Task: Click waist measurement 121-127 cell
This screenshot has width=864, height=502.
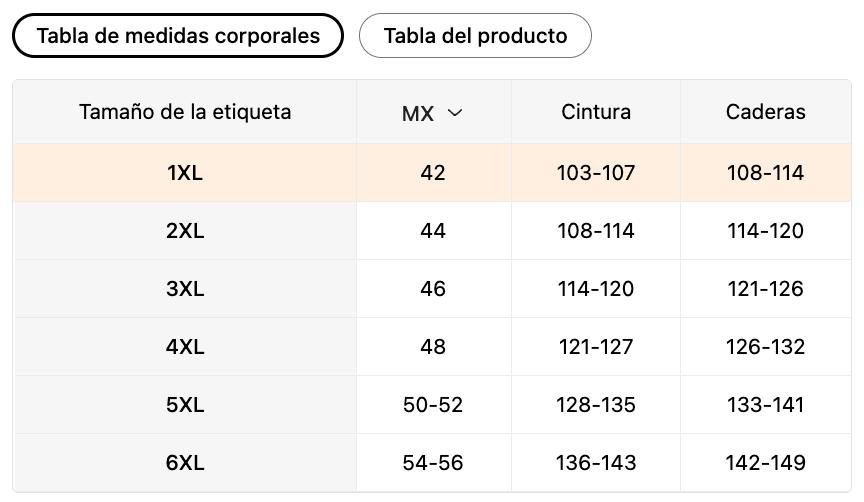Action: coord(596,347)
